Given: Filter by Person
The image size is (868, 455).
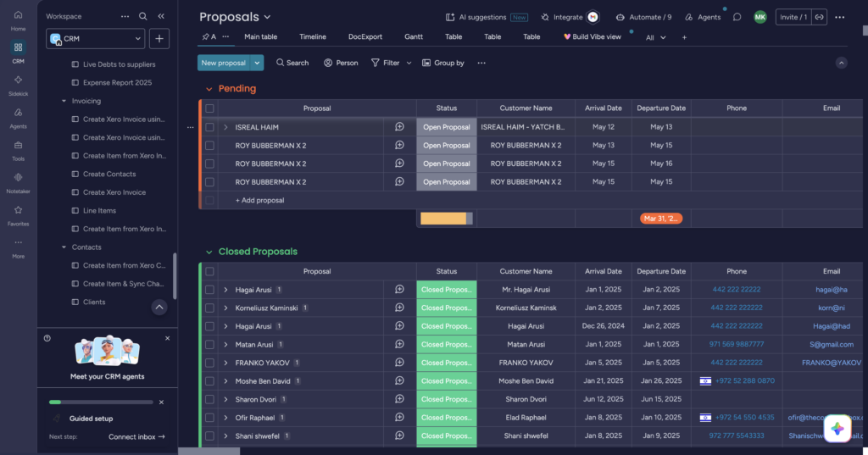Looking at the screenshot, I should (341, 63).
